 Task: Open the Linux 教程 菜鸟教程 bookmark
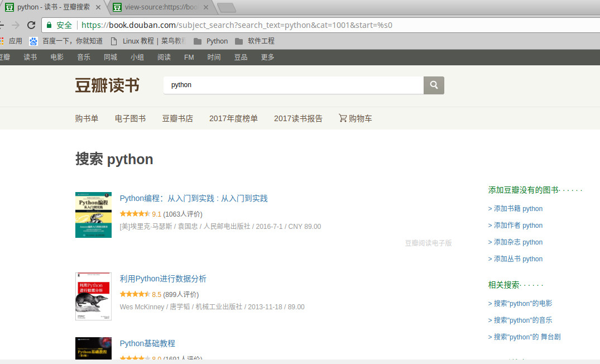148,41
